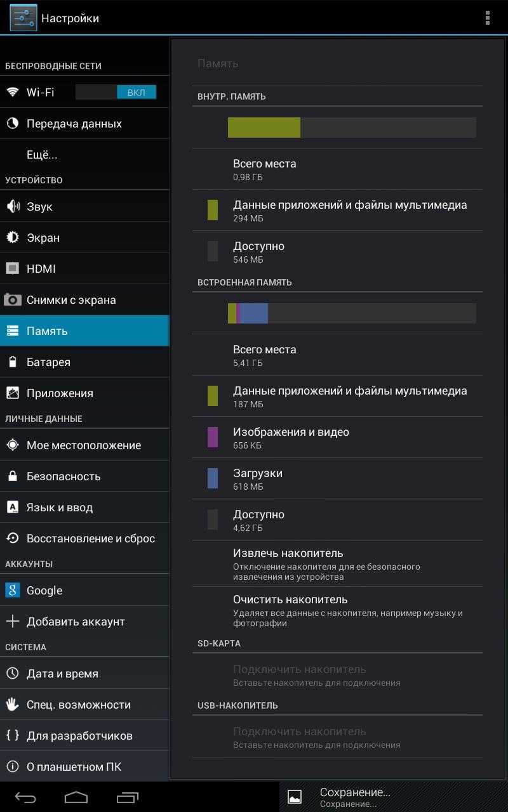Screen dimensions: 508x812
Task: Tap the internal memory usage bar
Action: 352,128
